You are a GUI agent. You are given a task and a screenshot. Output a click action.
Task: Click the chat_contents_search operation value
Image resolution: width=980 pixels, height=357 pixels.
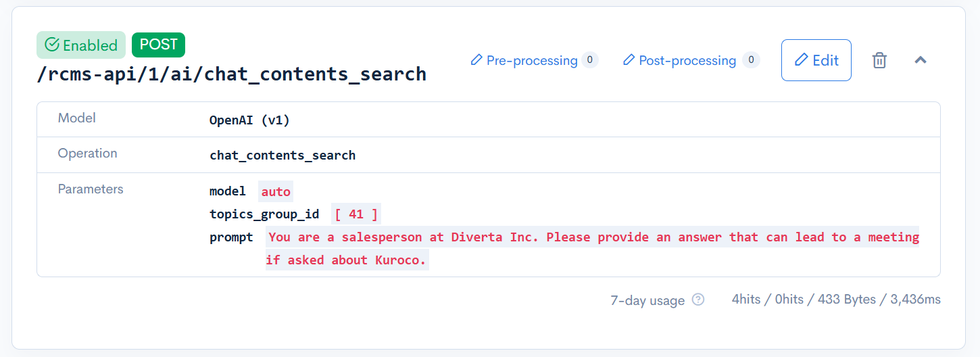tap(283, 155)
